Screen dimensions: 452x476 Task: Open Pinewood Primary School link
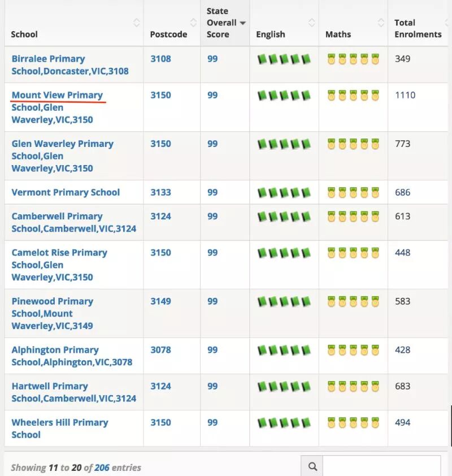coord(52,313)
